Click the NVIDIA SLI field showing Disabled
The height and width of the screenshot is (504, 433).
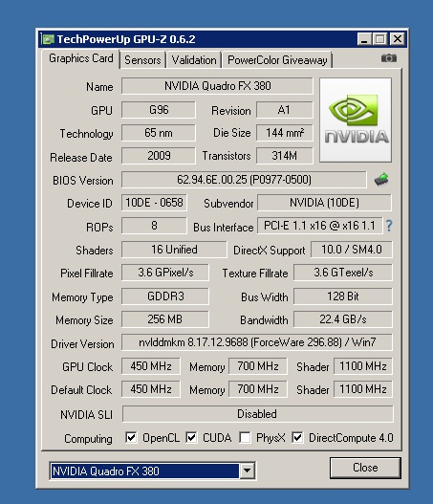(258, 414)
